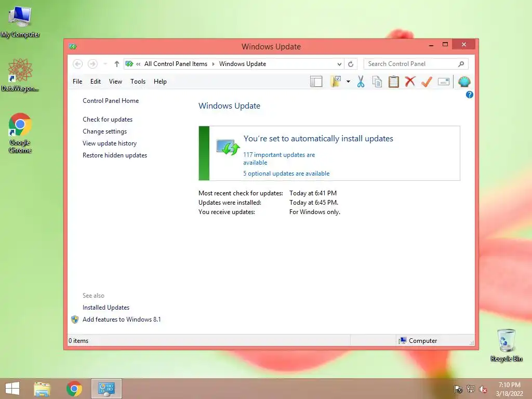Click the Forward navigation arrow

click(x=92, y=64)
